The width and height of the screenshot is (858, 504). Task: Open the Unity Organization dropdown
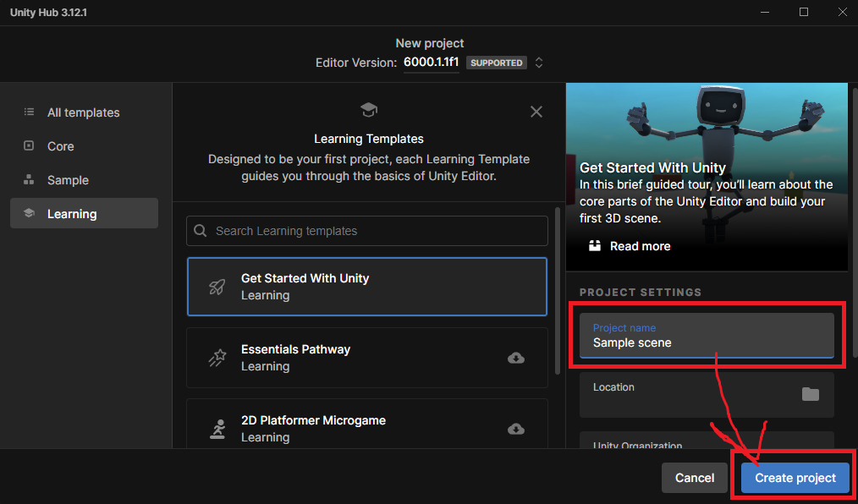[707, 441]
